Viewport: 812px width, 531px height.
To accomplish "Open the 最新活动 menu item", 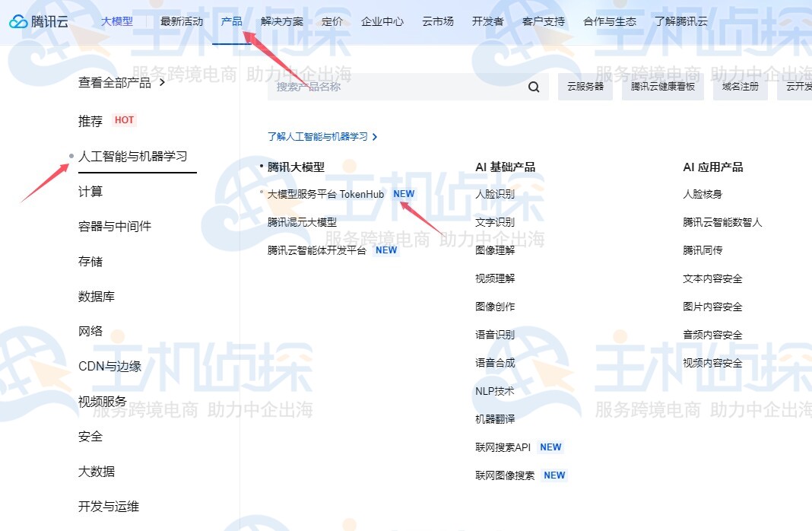I will (x=180, y=21).
